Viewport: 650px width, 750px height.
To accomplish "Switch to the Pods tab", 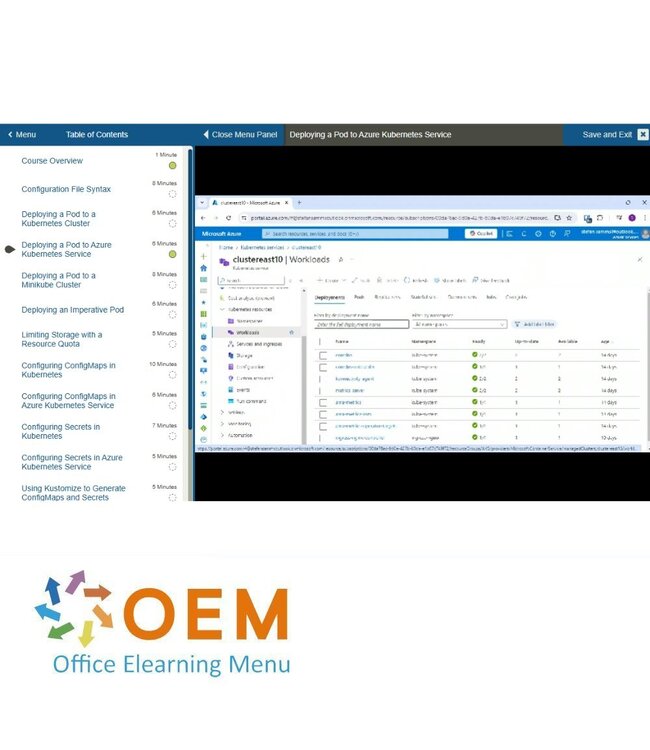I will click(x=359, y=297).
